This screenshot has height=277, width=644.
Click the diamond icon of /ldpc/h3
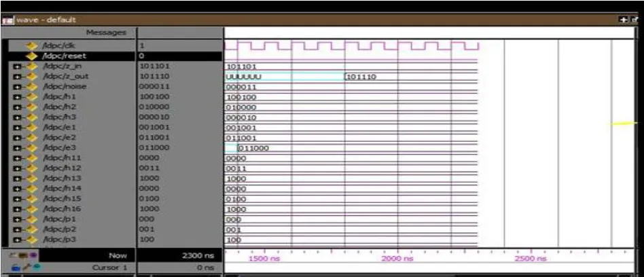click(x=32, y=117)
